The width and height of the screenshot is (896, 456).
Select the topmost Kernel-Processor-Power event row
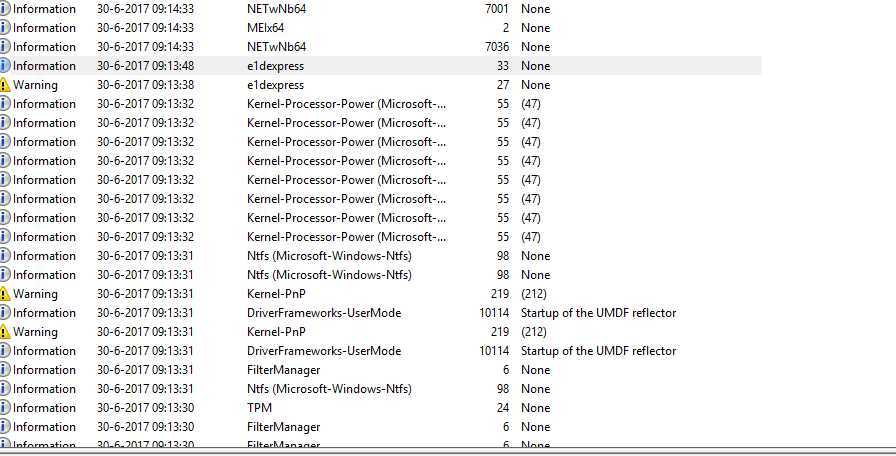pyautogui.click(x=381, y=104)
